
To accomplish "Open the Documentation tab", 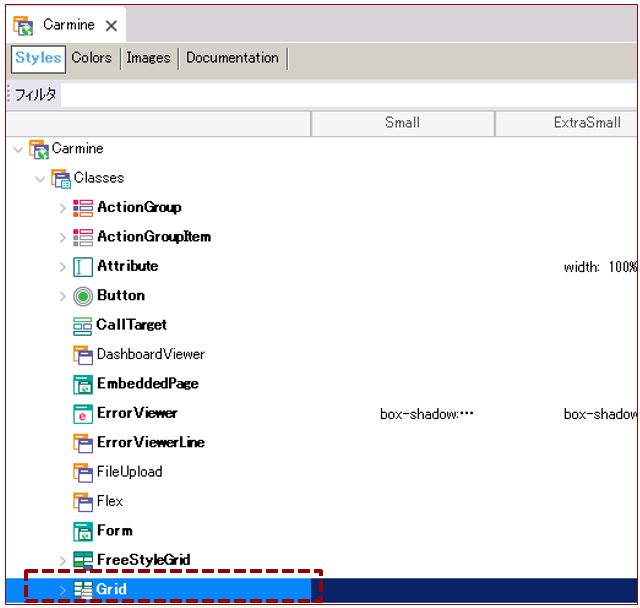I will (x=232, y=58).
